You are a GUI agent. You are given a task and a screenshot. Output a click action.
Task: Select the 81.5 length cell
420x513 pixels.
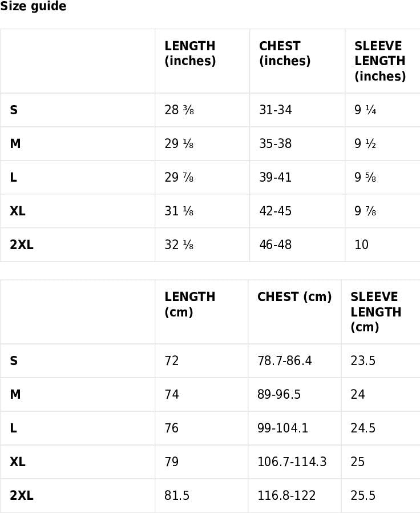click(177, 496)
